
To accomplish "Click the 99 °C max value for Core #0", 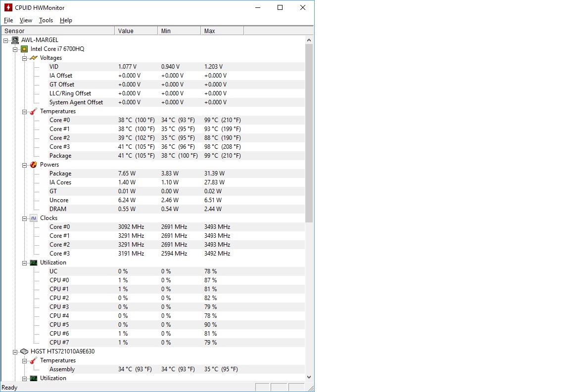I will [223, 120].
